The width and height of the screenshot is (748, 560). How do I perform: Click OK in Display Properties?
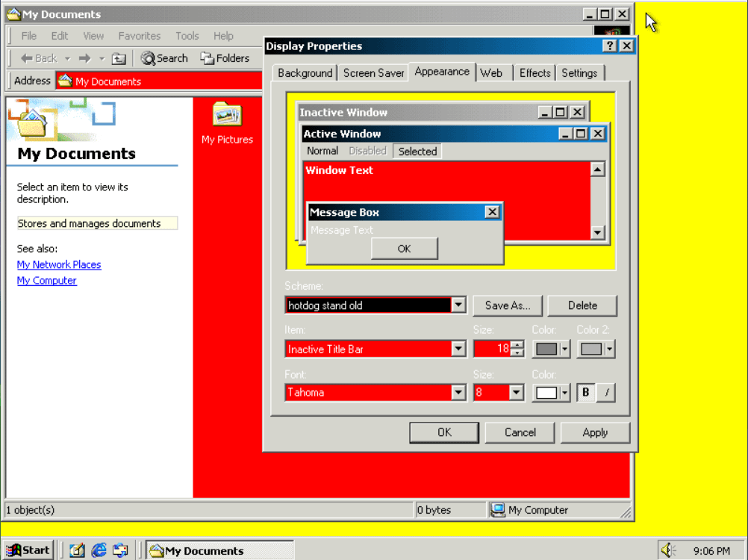pyautogui.click(x=444, y=432)
